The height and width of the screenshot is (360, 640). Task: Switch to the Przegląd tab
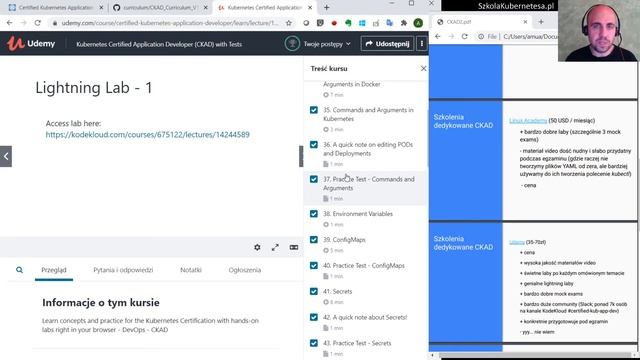click(x=54, y=270)
